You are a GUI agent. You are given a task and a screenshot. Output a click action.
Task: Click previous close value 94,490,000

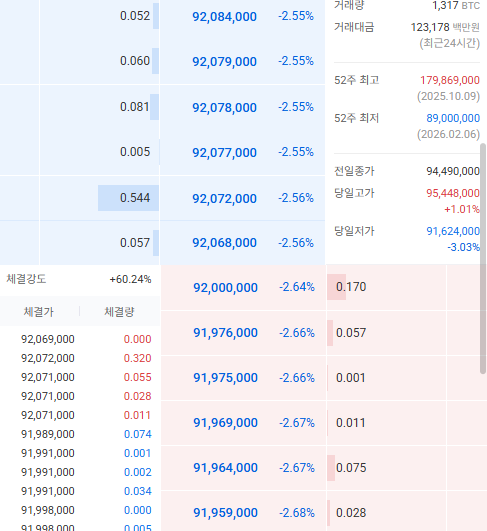coord(453,171)
